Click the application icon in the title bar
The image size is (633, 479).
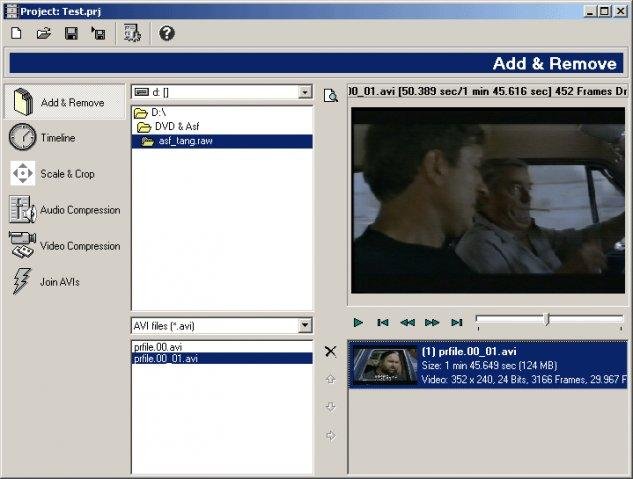coord(11,11)
